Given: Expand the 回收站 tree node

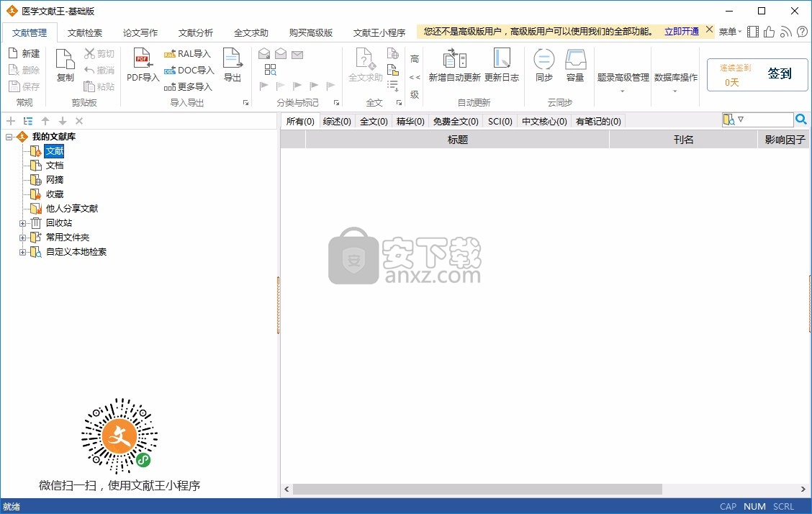Looking at the screenshot, I should coord(22,224).
